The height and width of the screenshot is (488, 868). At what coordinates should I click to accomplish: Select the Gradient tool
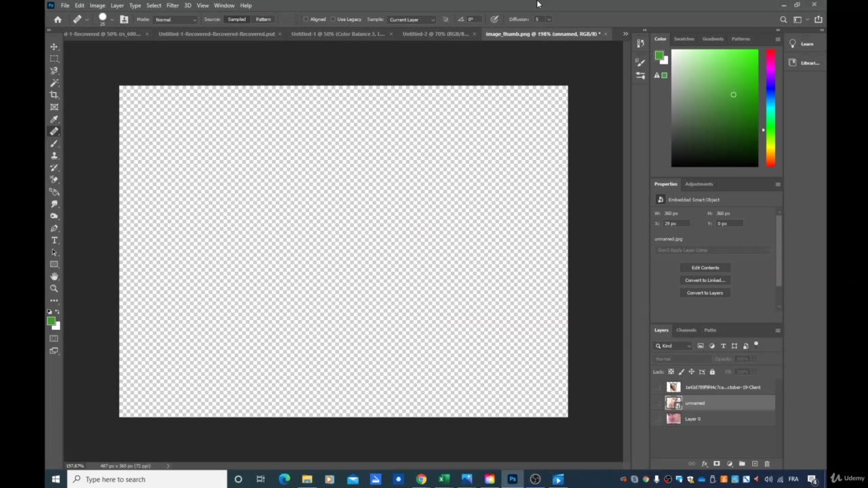pyautogui.click(x=54, y=192)
